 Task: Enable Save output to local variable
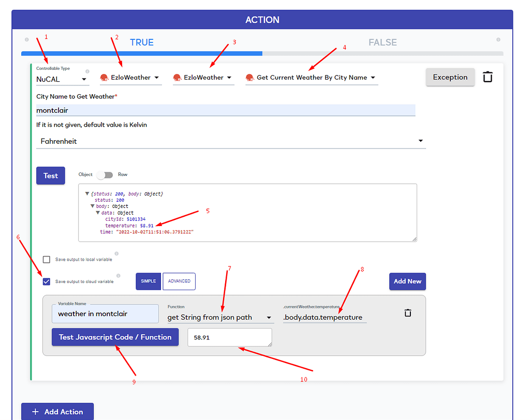click(46, 260)
